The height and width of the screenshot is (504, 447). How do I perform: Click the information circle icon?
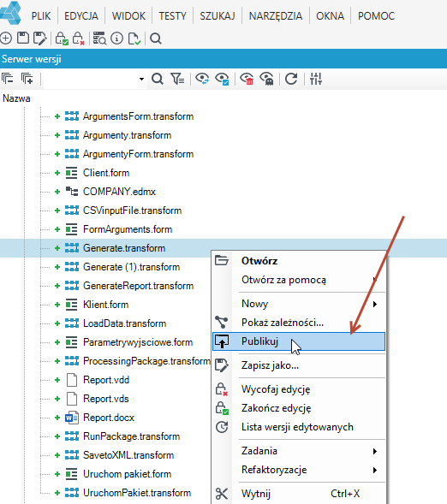(116, 39)
